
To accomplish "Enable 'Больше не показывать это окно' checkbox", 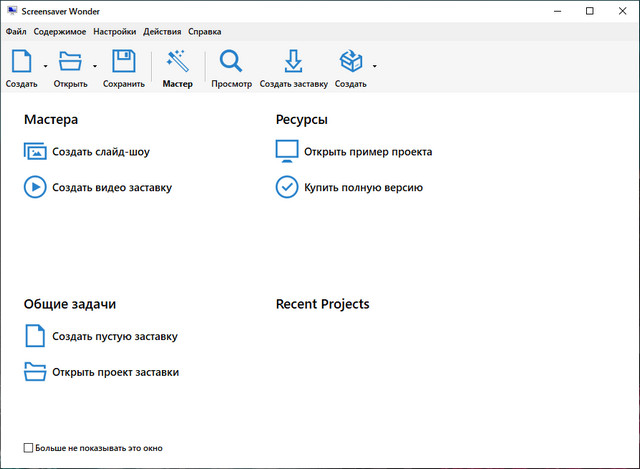I will coord(28,448).
